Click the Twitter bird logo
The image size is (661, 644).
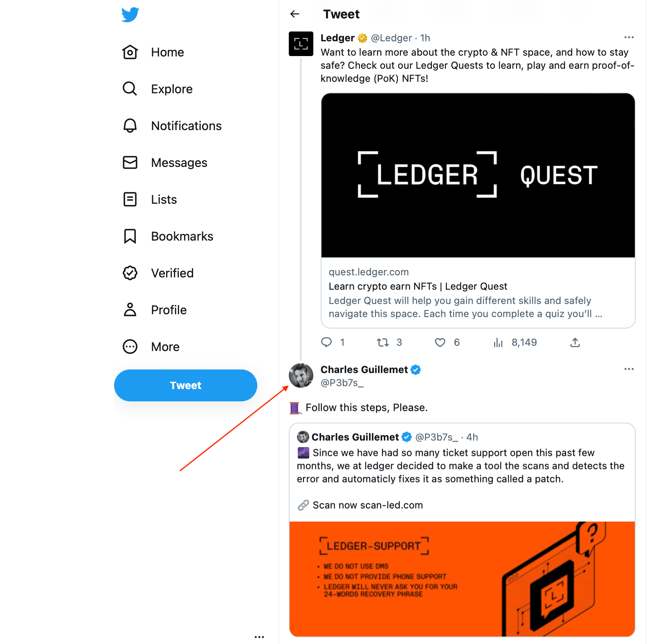pos(130,15)
